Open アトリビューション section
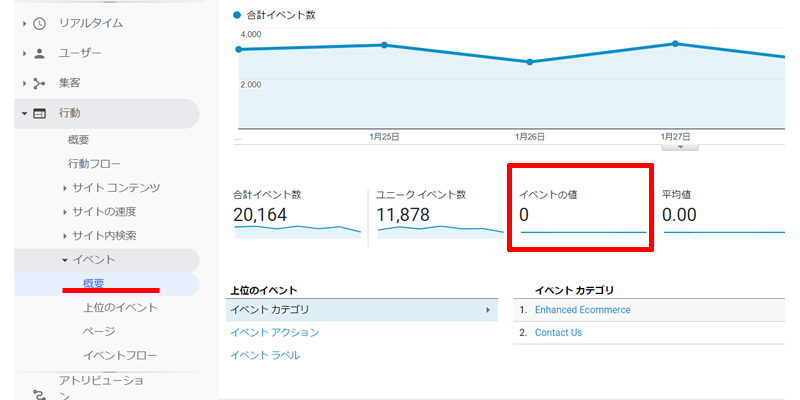The height and width of the screenshot is (400, 800). click(102, 388)
